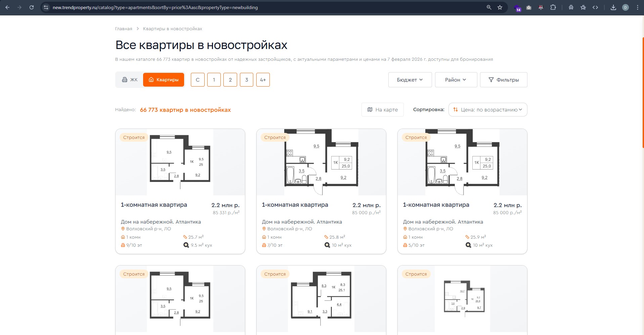Image resolution: width=644 pixels, height=335 pixels.
Task: Click magnifier icon on first apartment card
Action: [x=186, y=245]
